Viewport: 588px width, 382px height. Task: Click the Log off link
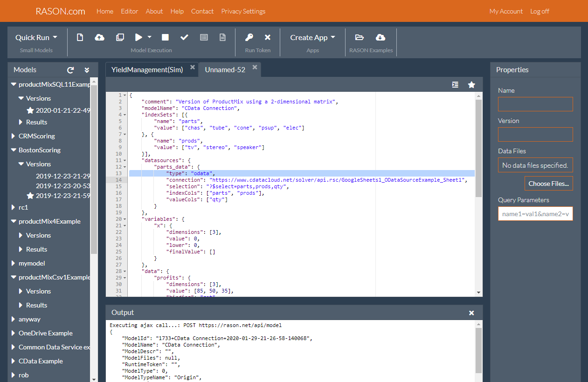[540, 11]
